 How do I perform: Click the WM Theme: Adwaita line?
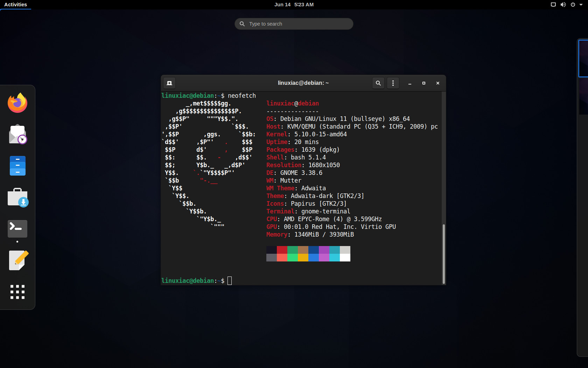[296, 188]
